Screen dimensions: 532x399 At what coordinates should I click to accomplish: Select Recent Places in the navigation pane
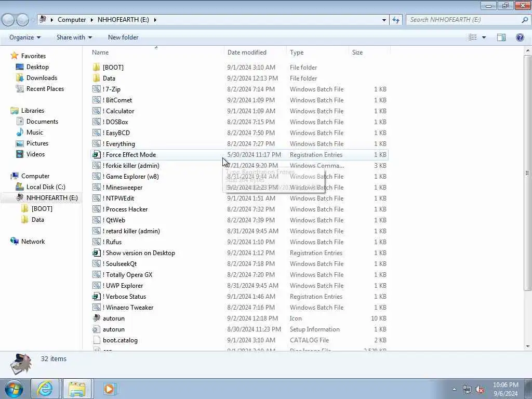(45, 88)
